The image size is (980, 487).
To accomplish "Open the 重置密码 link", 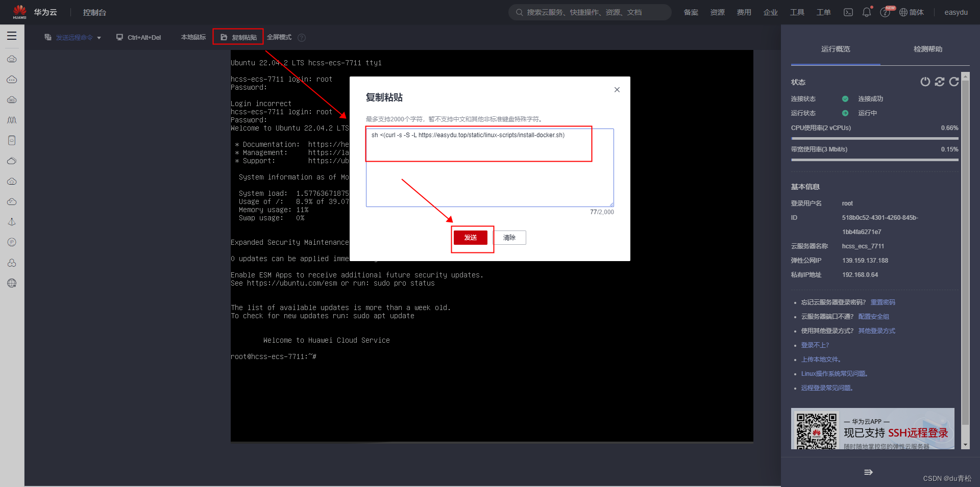I will point(883,302).
